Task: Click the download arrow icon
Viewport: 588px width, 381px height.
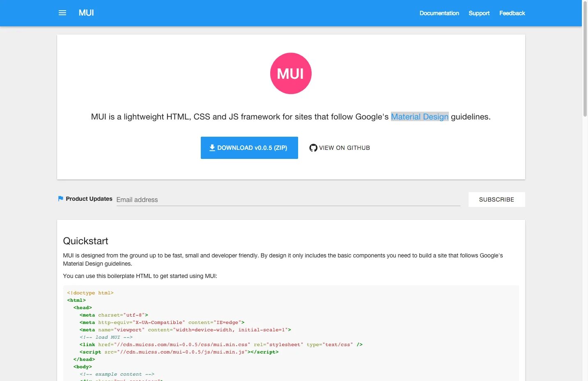Action: (212, 148)
